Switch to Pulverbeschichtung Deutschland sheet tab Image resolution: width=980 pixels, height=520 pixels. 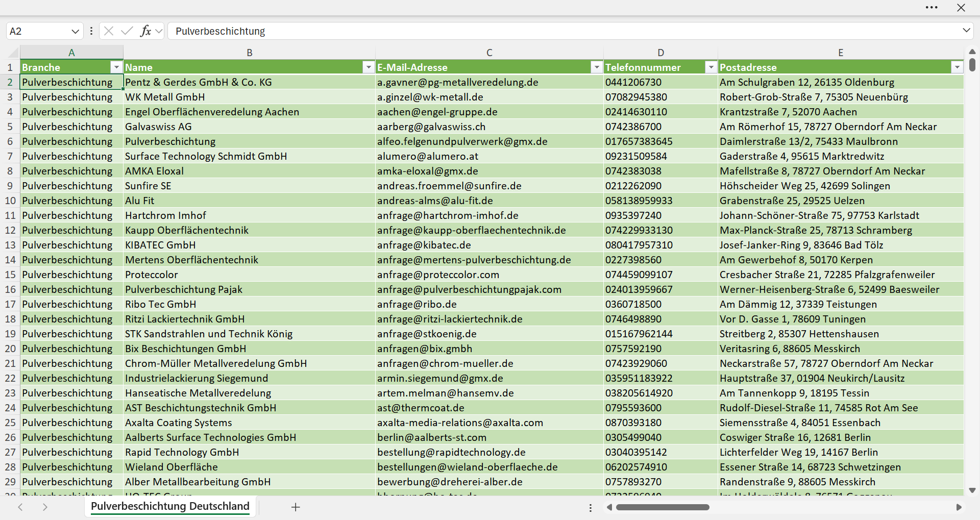pos(170,506)
